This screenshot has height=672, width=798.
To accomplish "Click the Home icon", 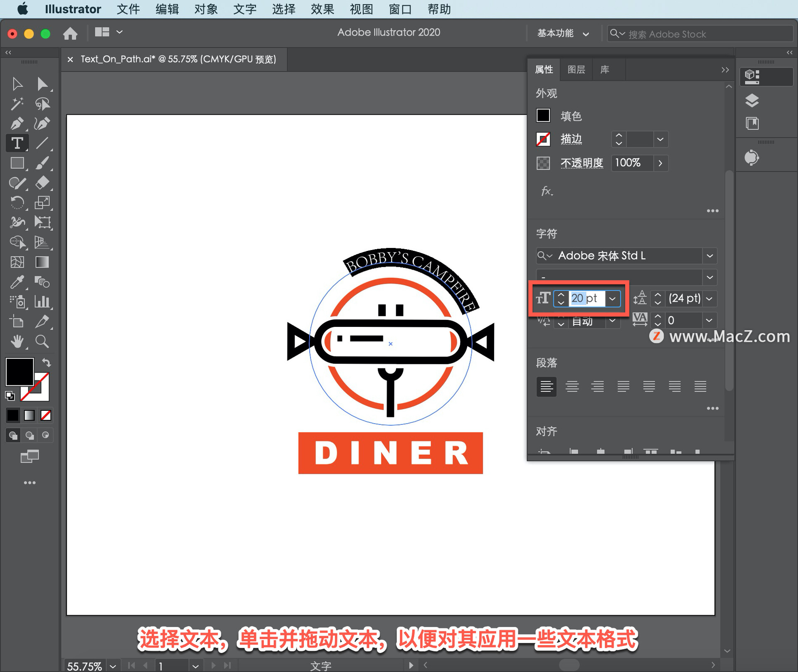I will [x=70, y=33].
